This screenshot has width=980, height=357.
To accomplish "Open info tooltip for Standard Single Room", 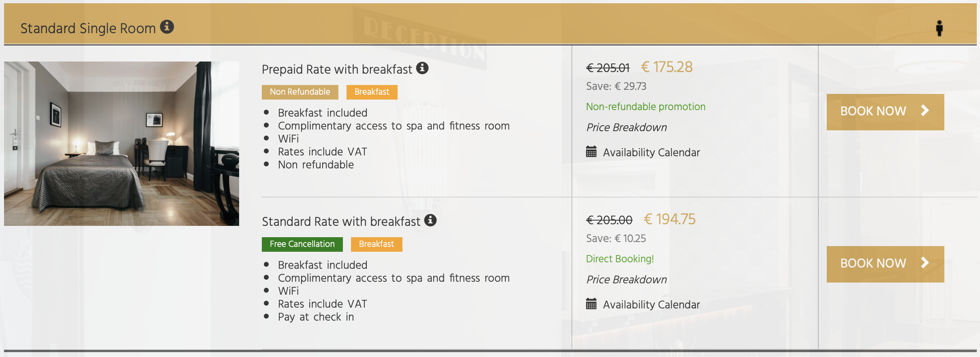I will 167,28.
